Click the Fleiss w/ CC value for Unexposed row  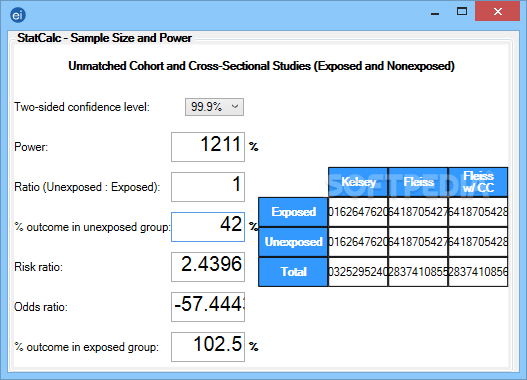[478, 242]
